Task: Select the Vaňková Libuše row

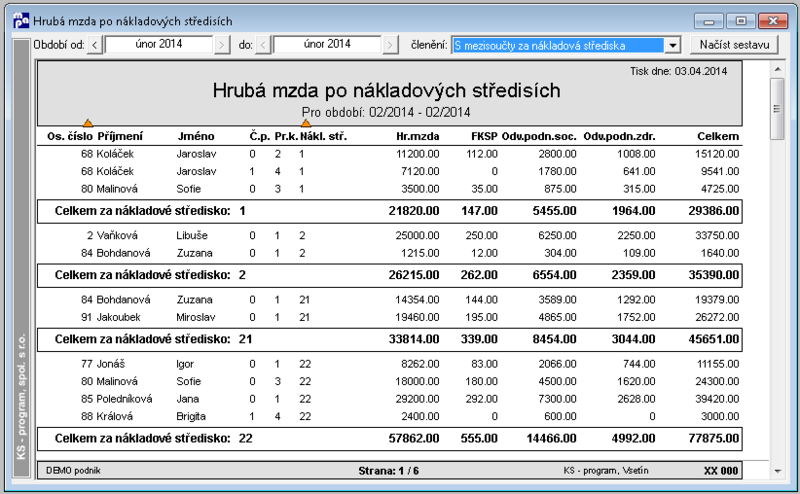Action: pyautogui.click(x=389, y=236)
